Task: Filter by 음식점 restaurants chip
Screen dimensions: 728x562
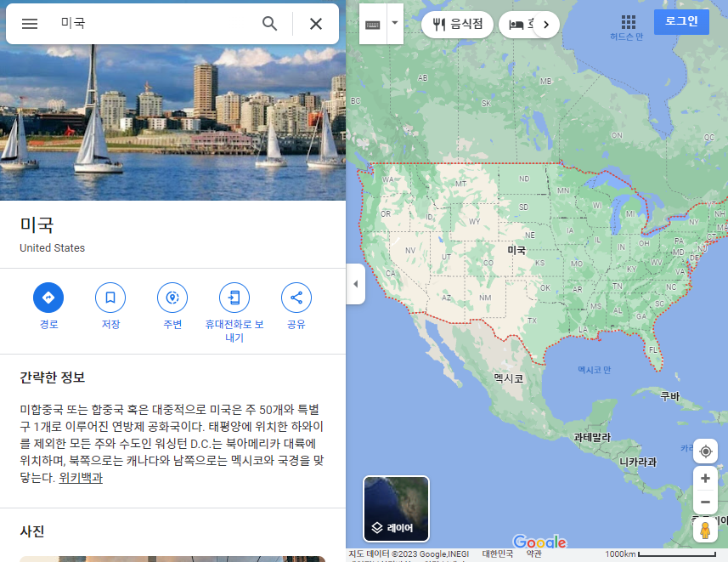Action: 457,24
